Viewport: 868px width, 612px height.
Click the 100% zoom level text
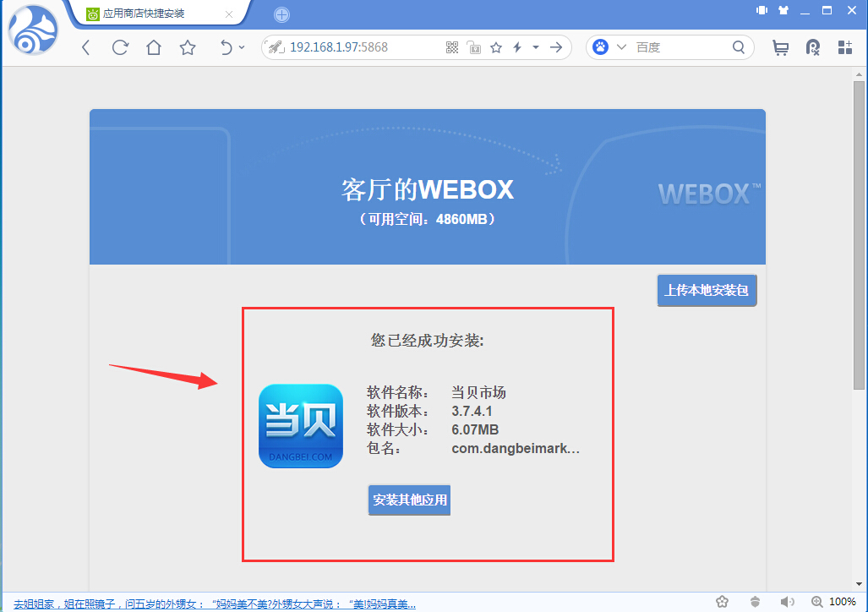(x=843, y=602)
